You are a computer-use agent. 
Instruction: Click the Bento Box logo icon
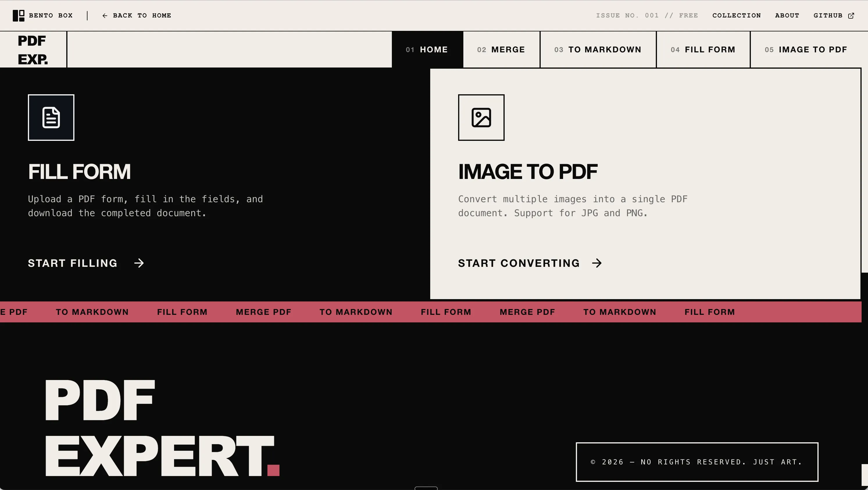click(x=18, y=15)
